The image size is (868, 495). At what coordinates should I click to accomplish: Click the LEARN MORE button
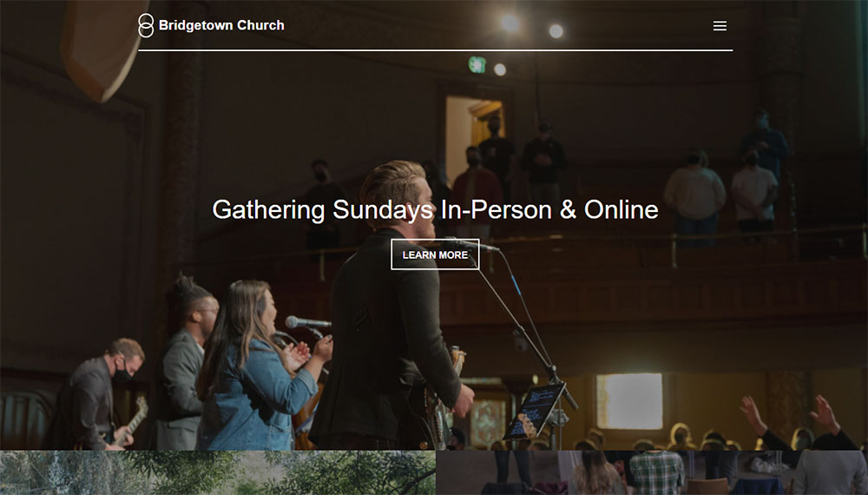(435, 254)
